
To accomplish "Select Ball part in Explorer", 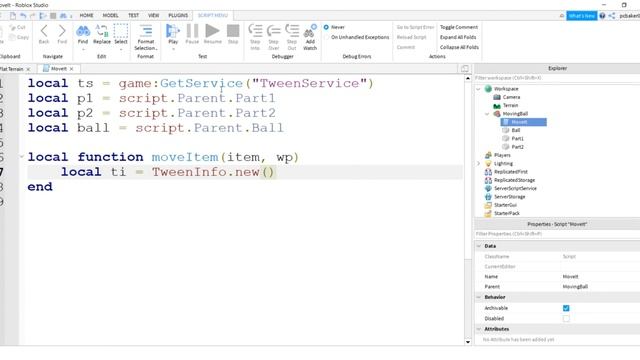I will [x=516, y=130].
